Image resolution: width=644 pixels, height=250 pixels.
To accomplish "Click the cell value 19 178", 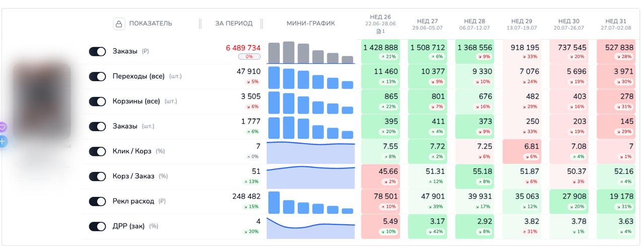I will click(x=622, y=197).
